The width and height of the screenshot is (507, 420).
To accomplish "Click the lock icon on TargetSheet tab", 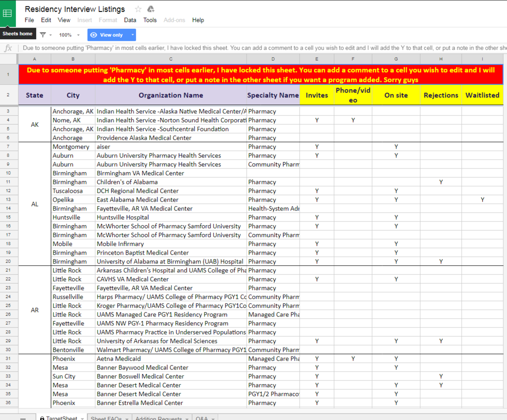I will 42,419.
